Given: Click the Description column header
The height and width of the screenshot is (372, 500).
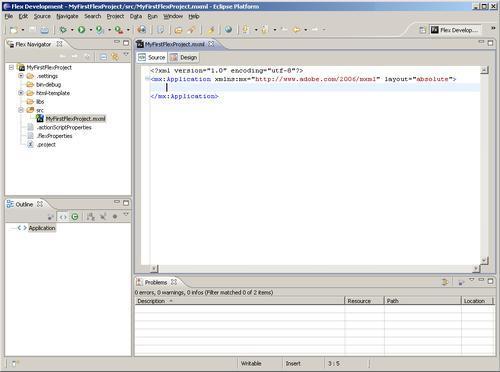Looking at the screenshot, I should pos(239,301).
